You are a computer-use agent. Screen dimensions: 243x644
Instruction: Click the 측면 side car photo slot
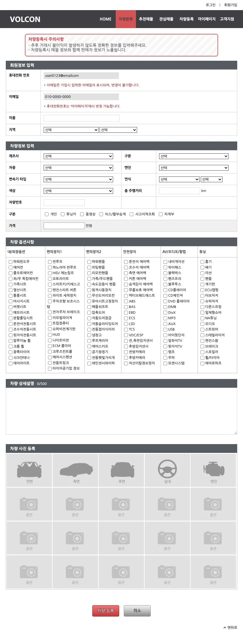[x=75, y=470]
